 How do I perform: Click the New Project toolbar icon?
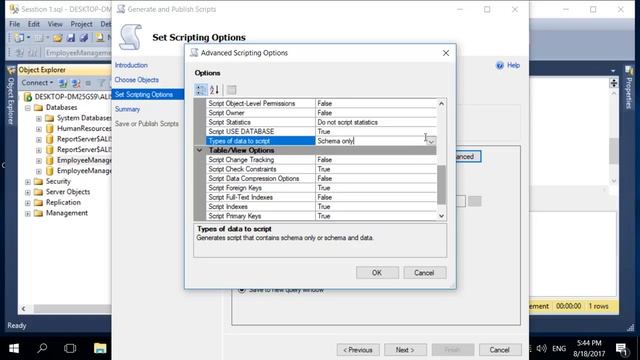(19, 38)
